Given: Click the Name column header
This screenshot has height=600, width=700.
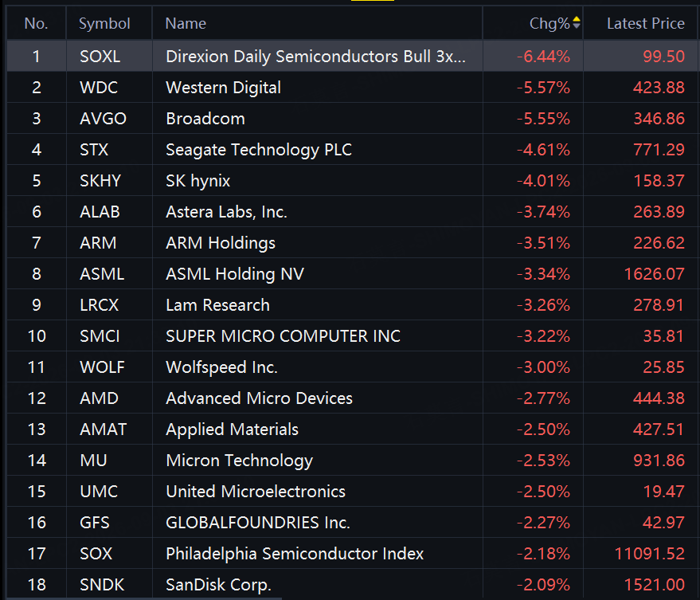Looking at the screenshot, I should 186,23.
